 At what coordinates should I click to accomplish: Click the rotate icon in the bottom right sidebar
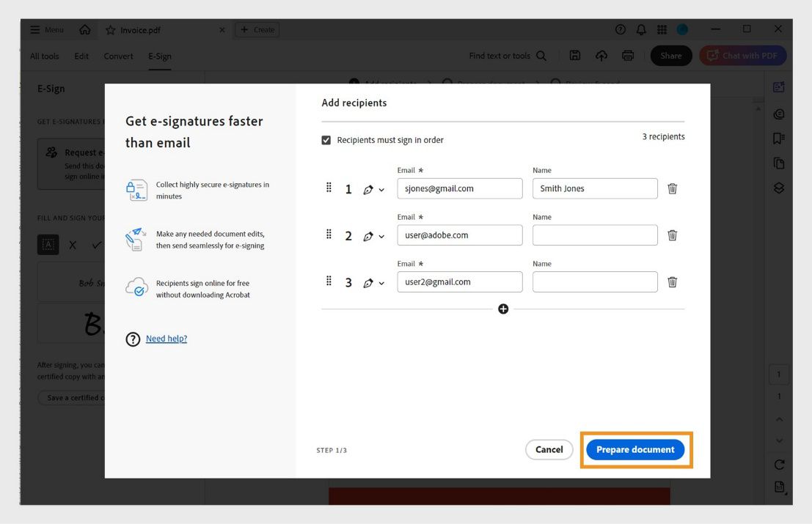(779, 463)
